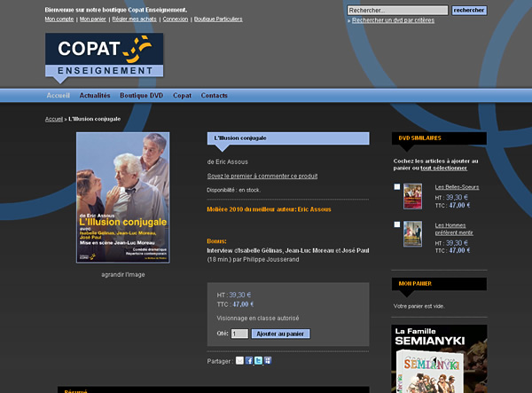Click the La Famille Semianyki banner
The height and width of the screenshot is (393, 532).
pos(440,358)
